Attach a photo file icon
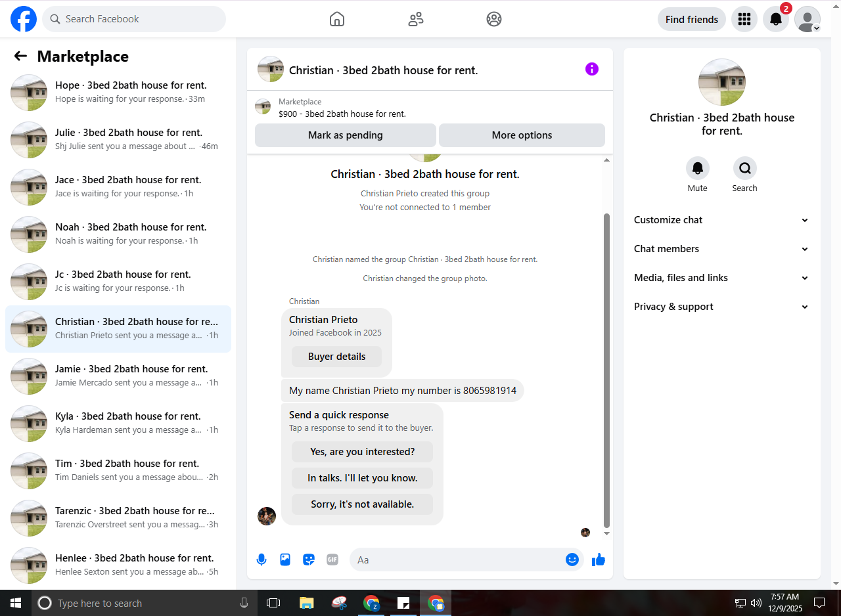 coord(285,560)
